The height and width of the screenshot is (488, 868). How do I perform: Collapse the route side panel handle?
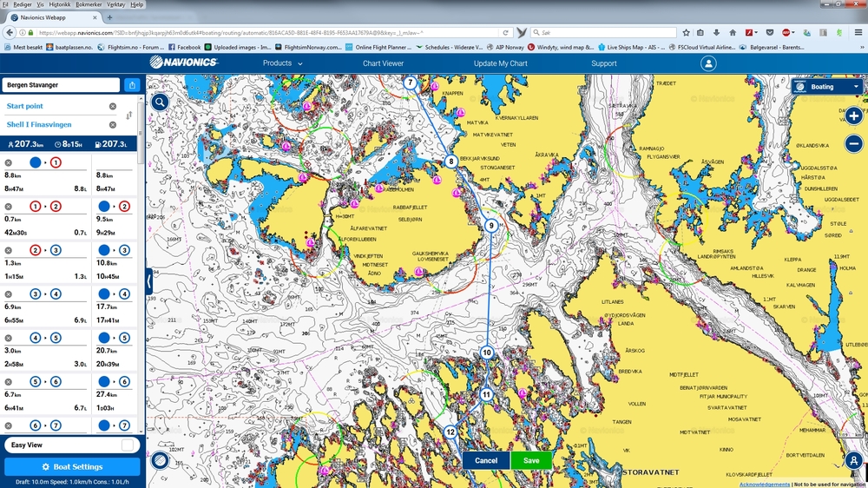pyautogui.click(x=149, y=281)
